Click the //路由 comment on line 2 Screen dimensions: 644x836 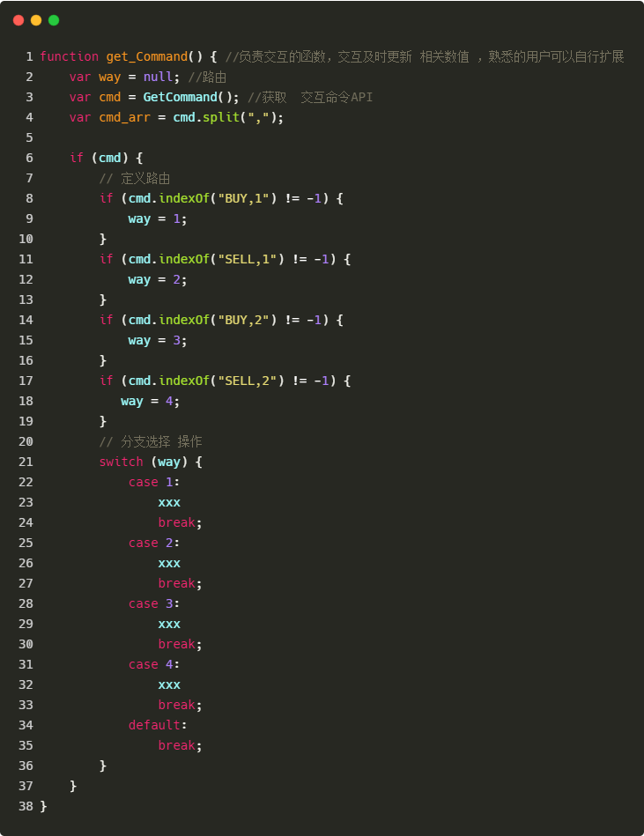point(207,77)
